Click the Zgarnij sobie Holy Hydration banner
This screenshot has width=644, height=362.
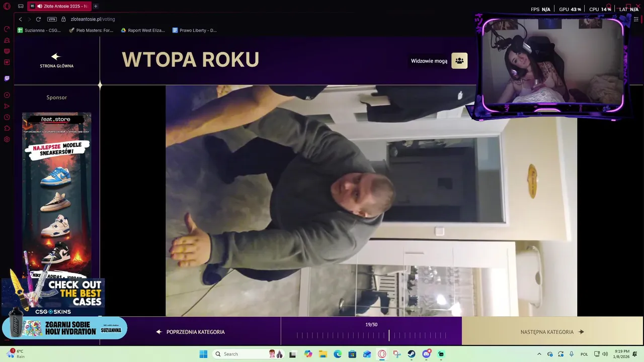coord(64,328)
